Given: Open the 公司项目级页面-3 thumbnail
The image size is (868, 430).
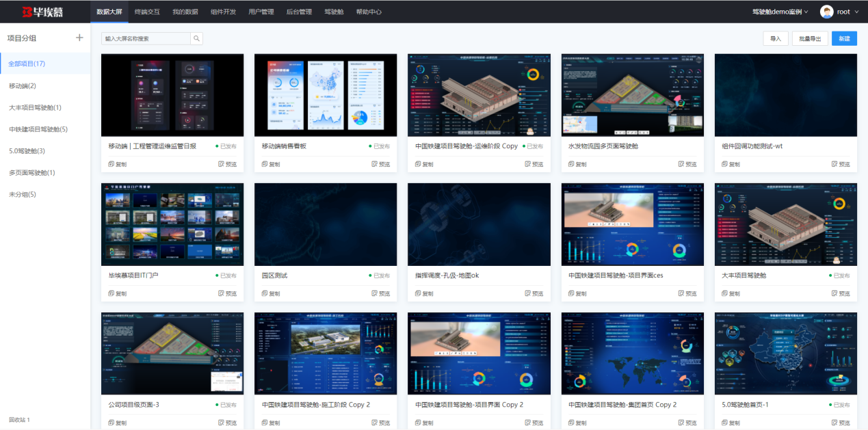Looking at the screenshot, I should point(172,353).
